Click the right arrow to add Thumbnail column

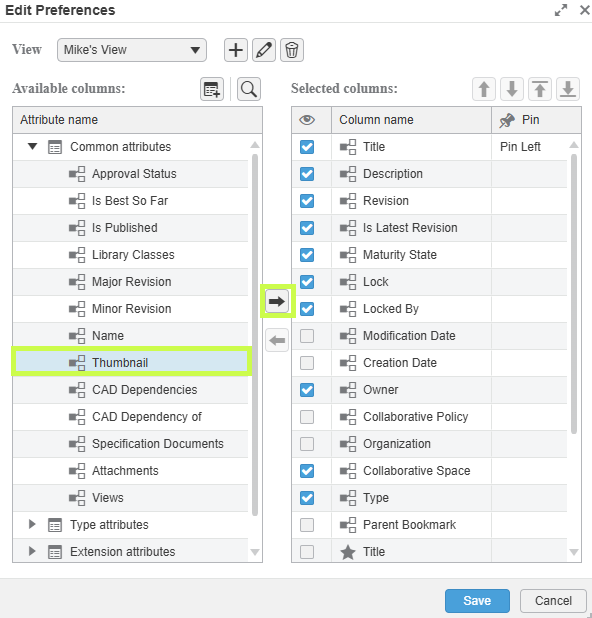click(x=277, y=301)
